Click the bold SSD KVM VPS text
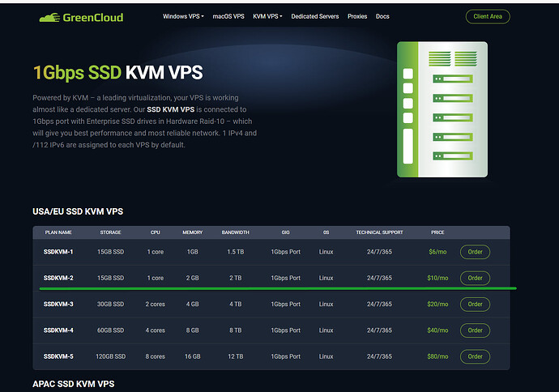Screen dimensions: 559x392 [171, 109]
